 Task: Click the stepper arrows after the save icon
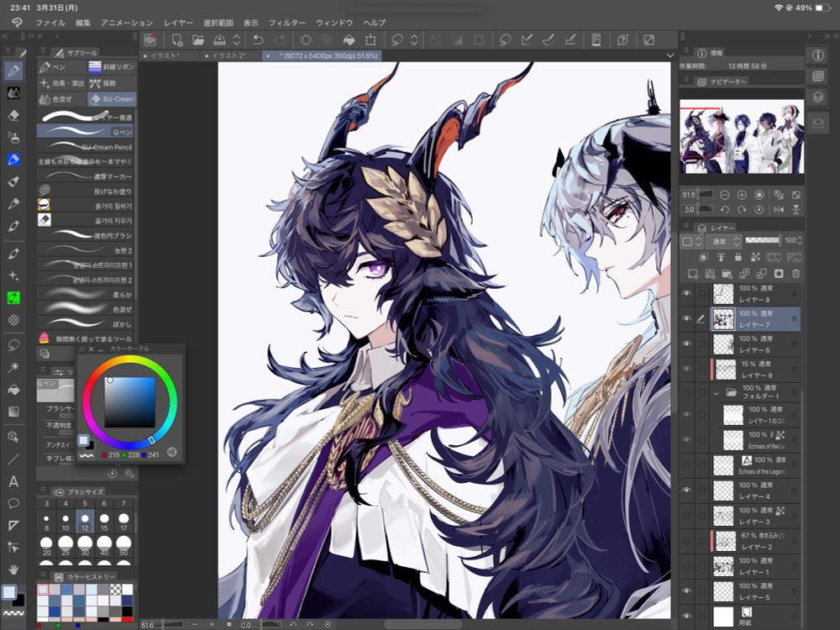point(236,39)
